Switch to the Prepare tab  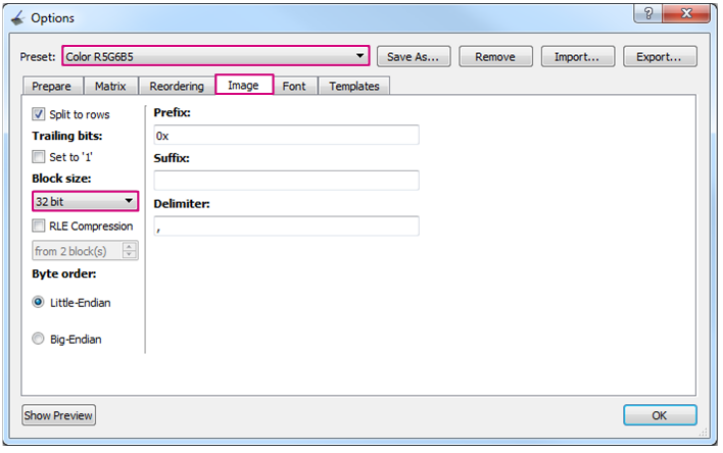[52, 87]
